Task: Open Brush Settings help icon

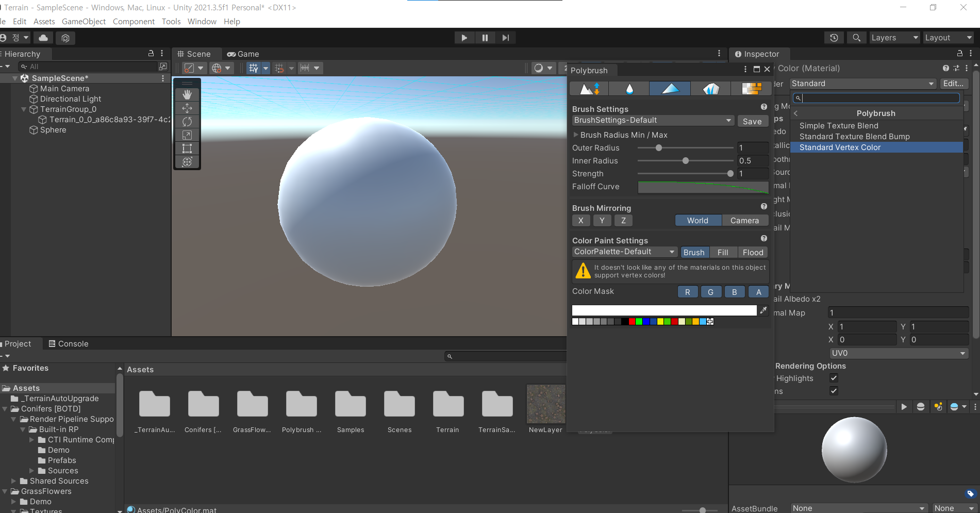Action: point(764,107)
